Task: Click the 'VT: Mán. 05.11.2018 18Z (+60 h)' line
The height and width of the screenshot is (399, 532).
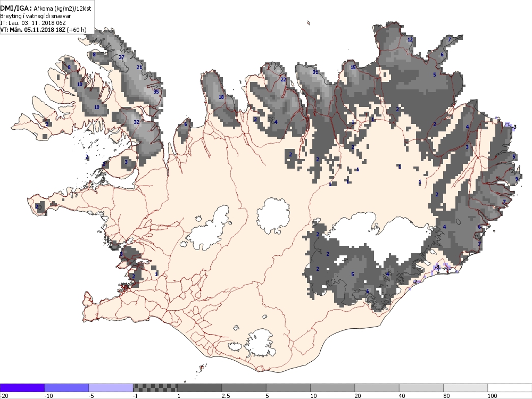Action: click(x=43, y=29)
